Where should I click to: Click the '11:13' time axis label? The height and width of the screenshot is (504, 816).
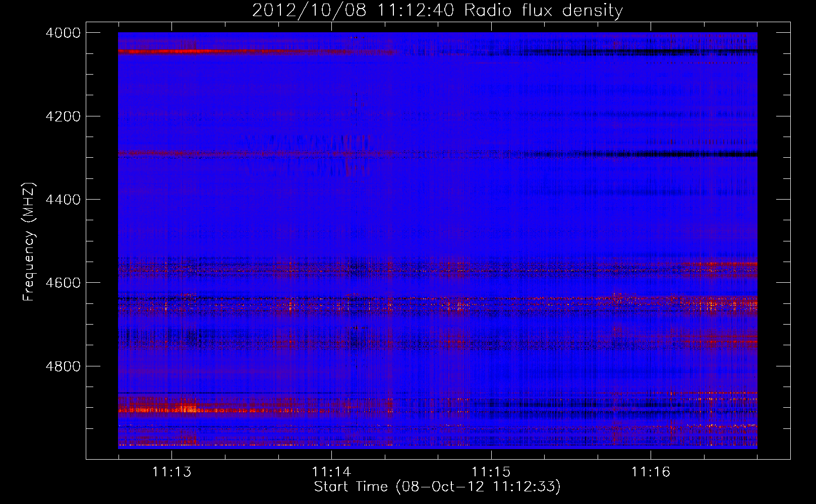click(x=172, y=472)
